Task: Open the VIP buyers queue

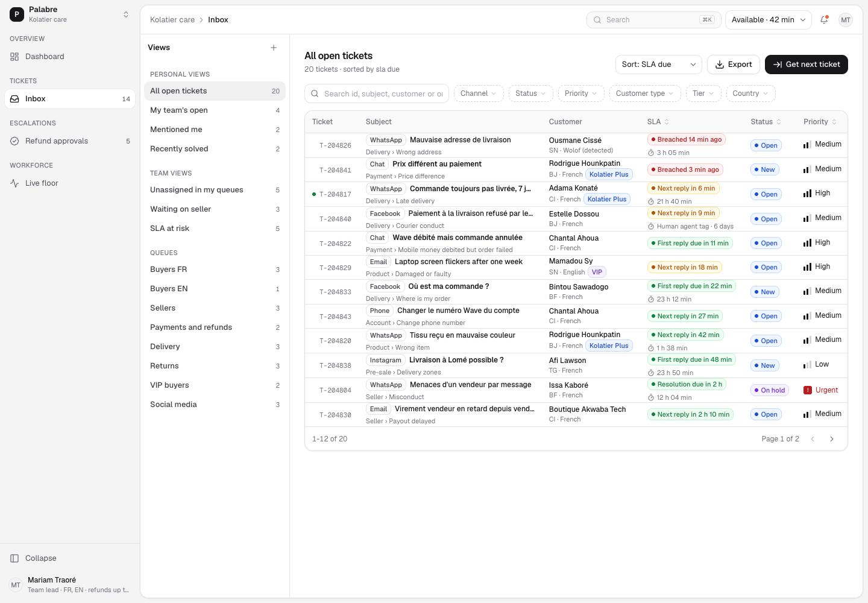Action: (x=215, y=385)
